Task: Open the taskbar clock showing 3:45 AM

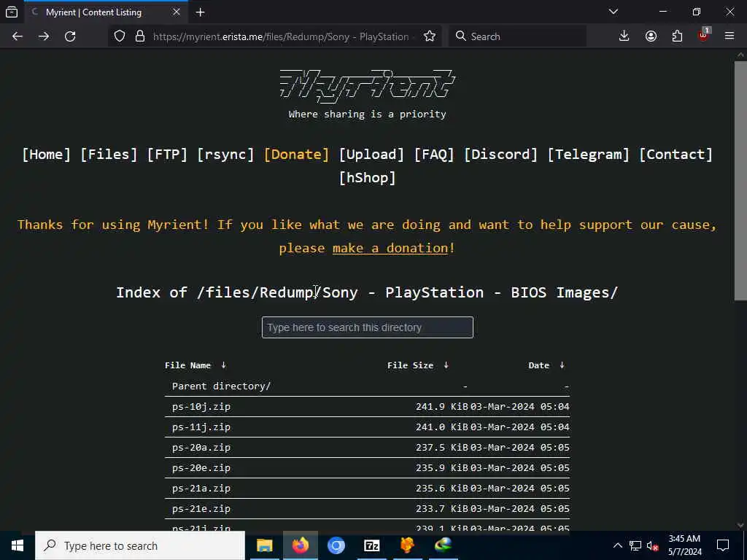Action: click(x=684, y=545)
